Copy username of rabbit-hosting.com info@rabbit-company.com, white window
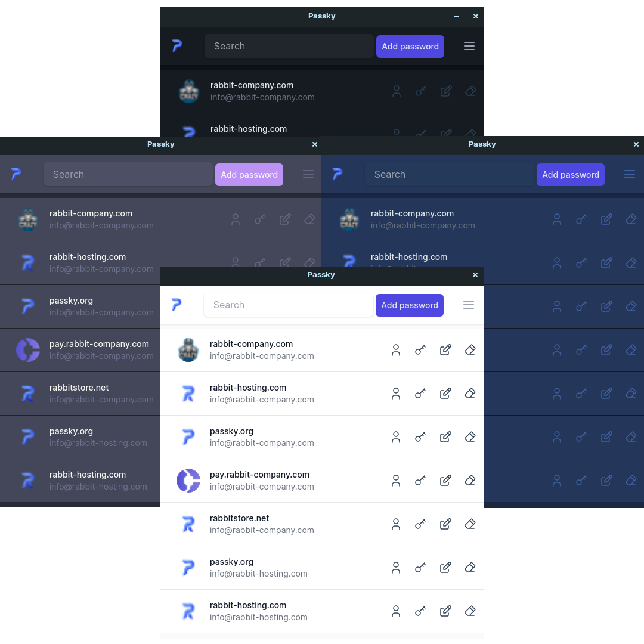The width and height of the screenshot is (644, 644). click(x=395, y=394)
